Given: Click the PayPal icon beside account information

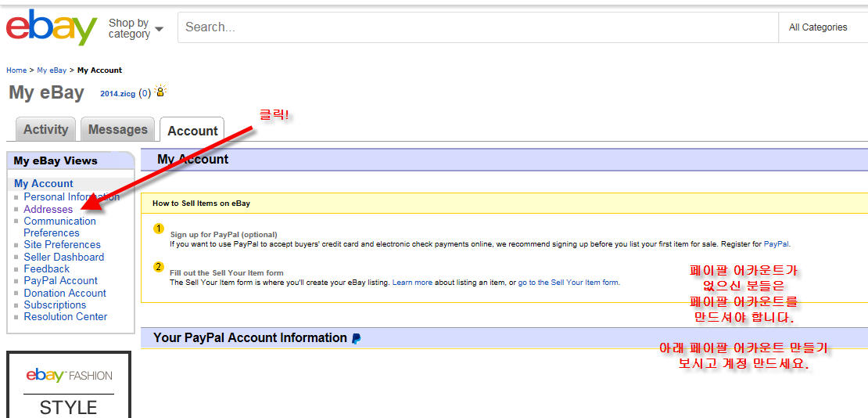Looking at the screenshot, I should (356, 339).
